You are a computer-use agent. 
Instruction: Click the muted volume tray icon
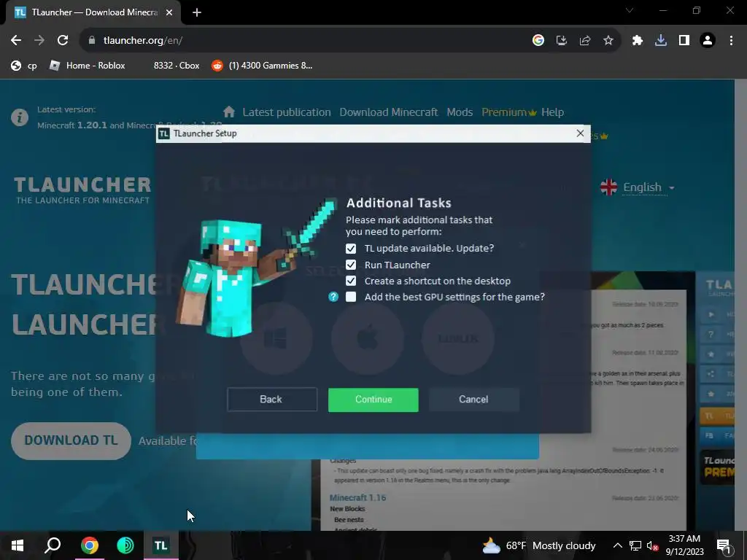652,545
